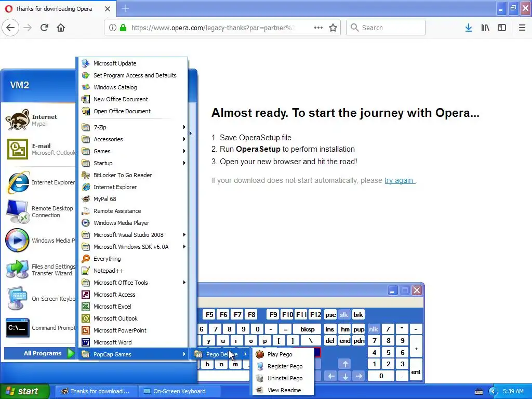Launch Internet Explorer from All Programs list

[x=133, y=187]
